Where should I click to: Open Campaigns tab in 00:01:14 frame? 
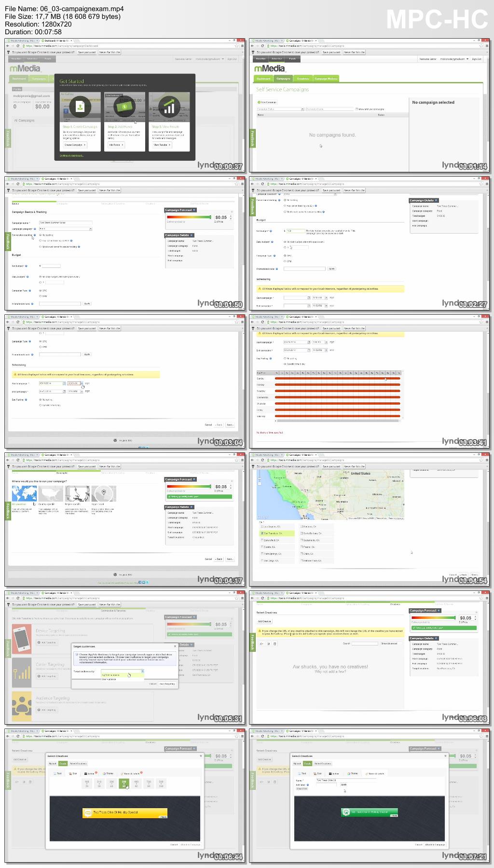[284, 78]
